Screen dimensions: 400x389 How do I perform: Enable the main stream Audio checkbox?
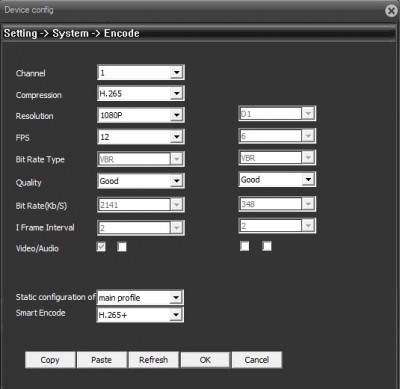coord(122,247)
